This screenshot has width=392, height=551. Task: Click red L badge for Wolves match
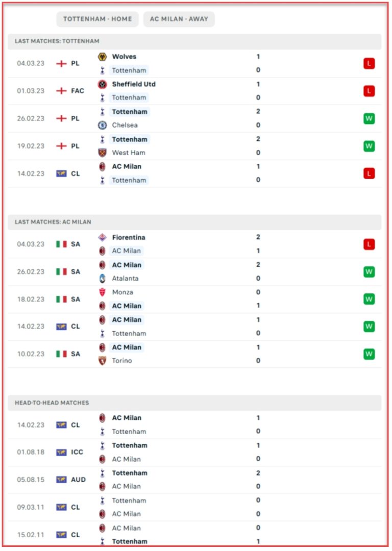point(369,64)
